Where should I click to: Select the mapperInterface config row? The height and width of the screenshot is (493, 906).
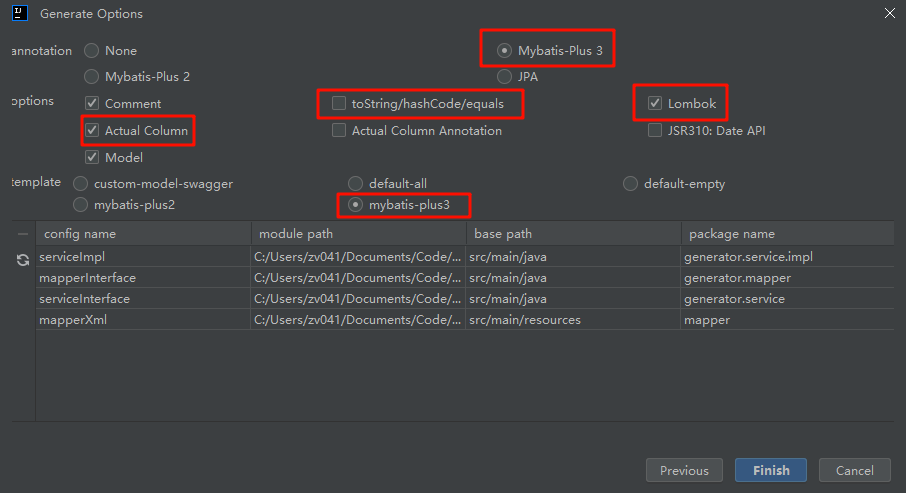click(x=465, y=278)
